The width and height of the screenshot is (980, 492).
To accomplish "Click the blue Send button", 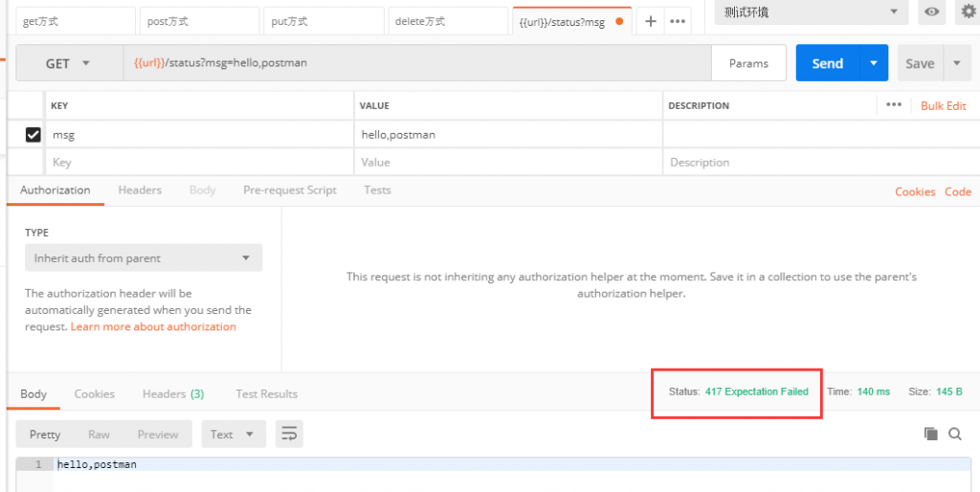I will point(828,63).
